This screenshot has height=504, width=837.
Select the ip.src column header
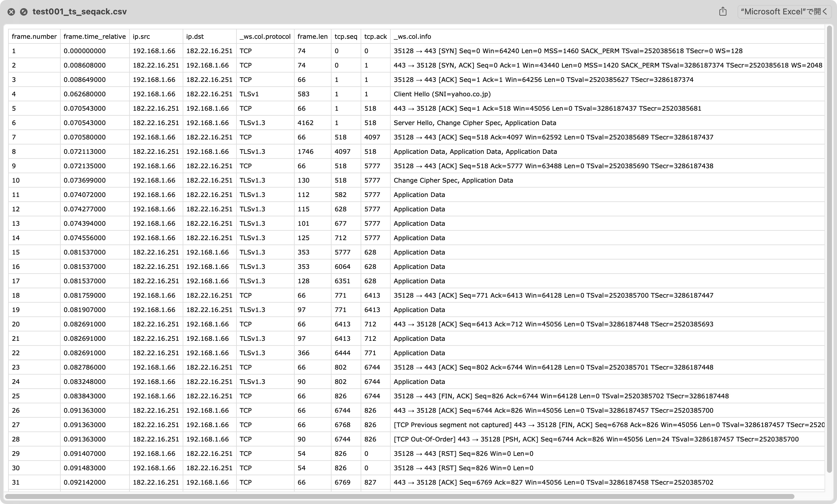coord(140,36)
